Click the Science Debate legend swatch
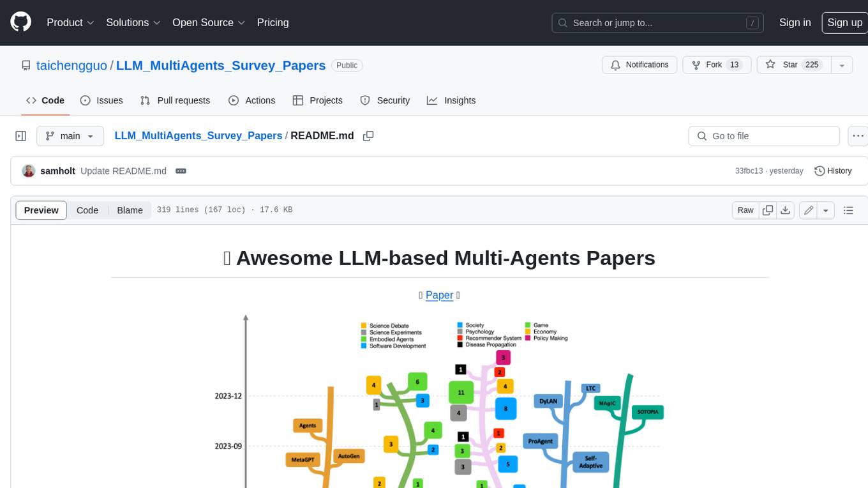The width and height of the screenshot is (868, 488). [x=364, y=326]
